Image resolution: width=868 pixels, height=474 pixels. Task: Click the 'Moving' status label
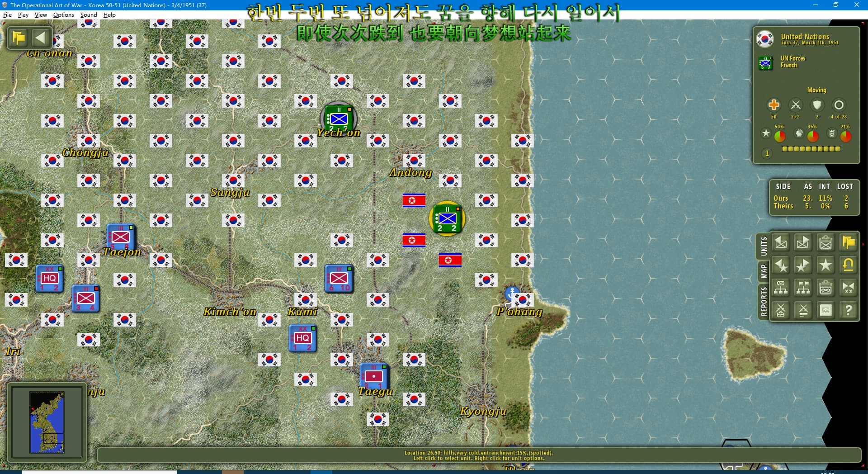click(816, 90)
